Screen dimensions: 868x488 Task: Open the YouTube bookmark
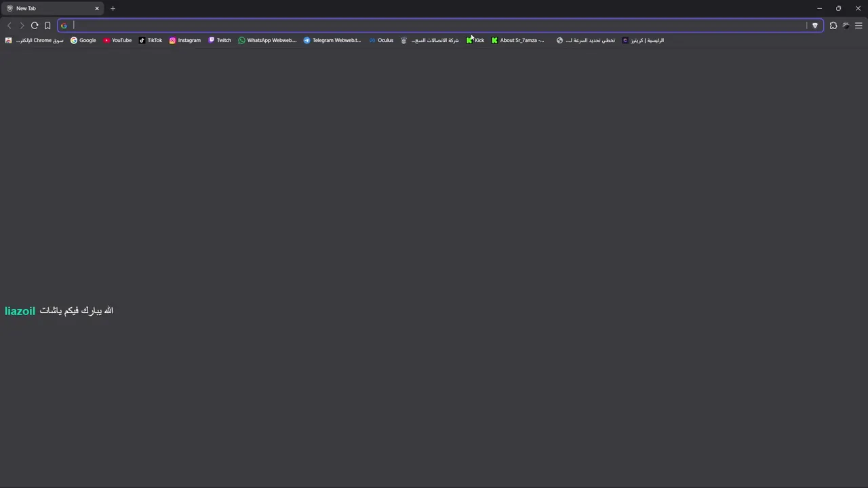pos(117,40)
